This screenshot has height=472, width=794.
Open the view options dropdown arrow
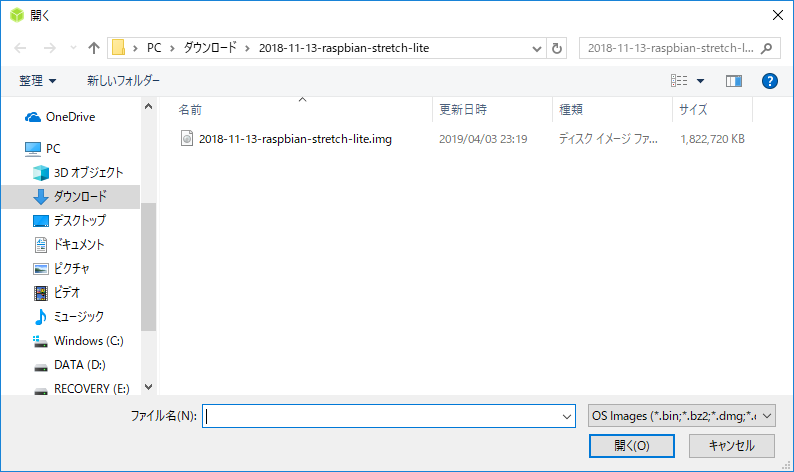pyautogui.click(x=700, y=81)
